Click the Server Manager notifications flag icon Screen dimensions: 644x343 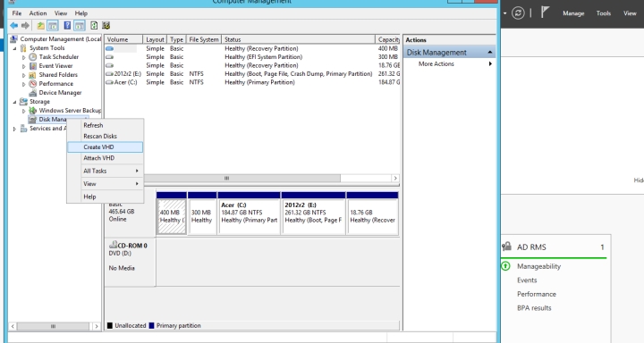point(545,13)
